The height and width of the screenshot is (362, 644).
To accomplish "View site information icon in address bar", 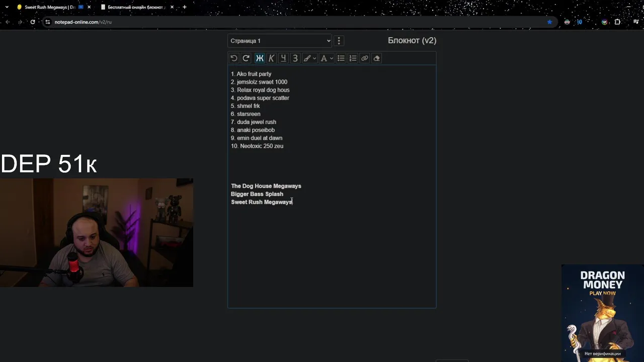I will point(48,22).
